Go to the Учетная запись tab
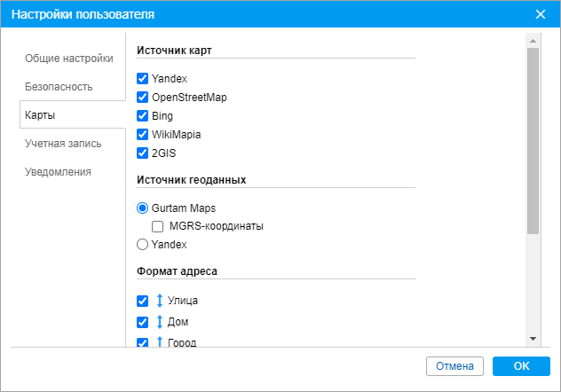 (63, 144)
